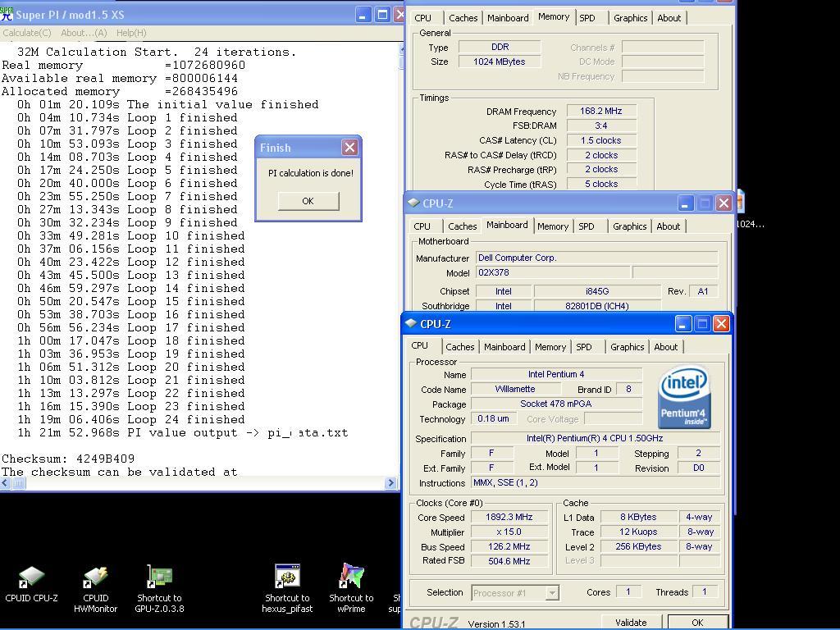Switch to About tab in front CPU-Z window
This screenshot has width=840, height=630.
(x=666, y=347)
